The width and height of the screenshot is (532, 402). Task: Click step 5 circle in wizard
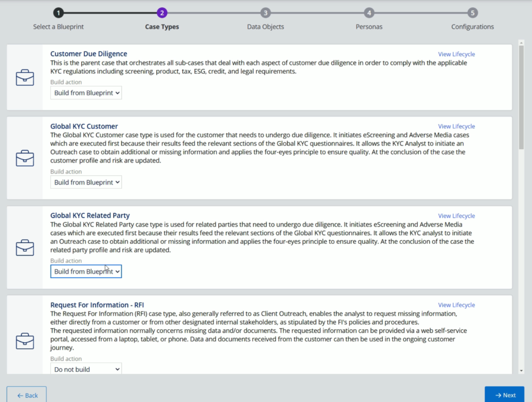[x=472, y=13]
